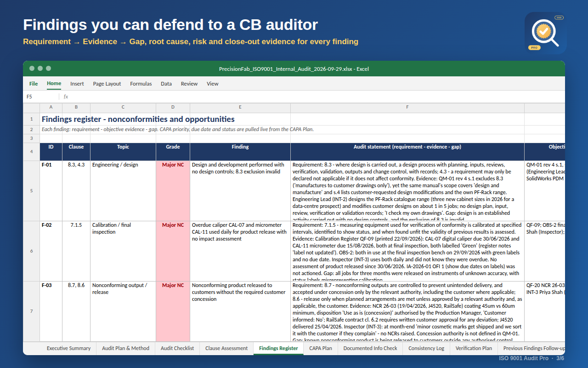Click into the formula bar field
This screenshot has height=368, width=588.
click(x=318, y=97)
